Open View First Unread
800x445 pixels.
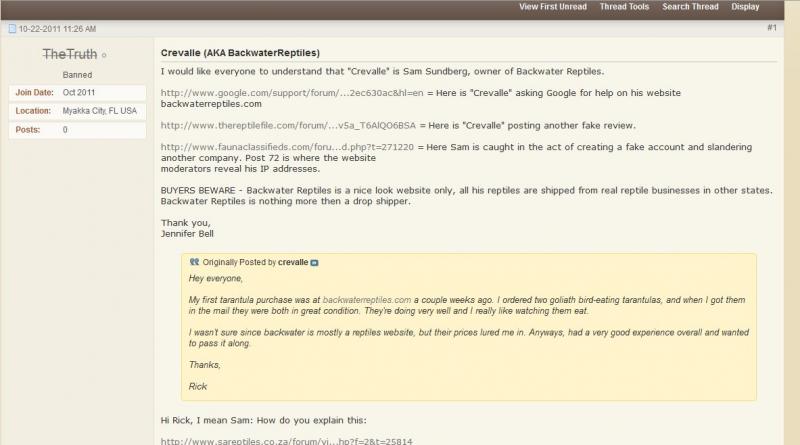pyautogui.click(x=553, y=7)
